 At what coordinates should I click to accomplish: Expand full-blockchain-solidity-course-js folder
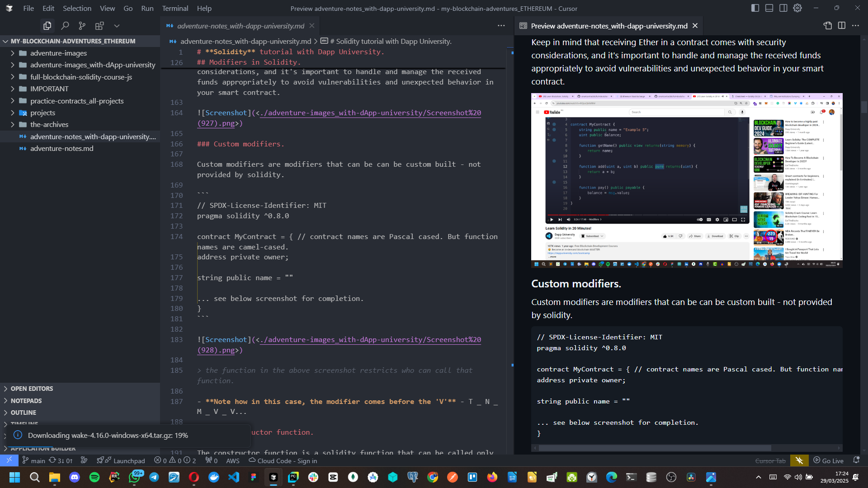80,77
